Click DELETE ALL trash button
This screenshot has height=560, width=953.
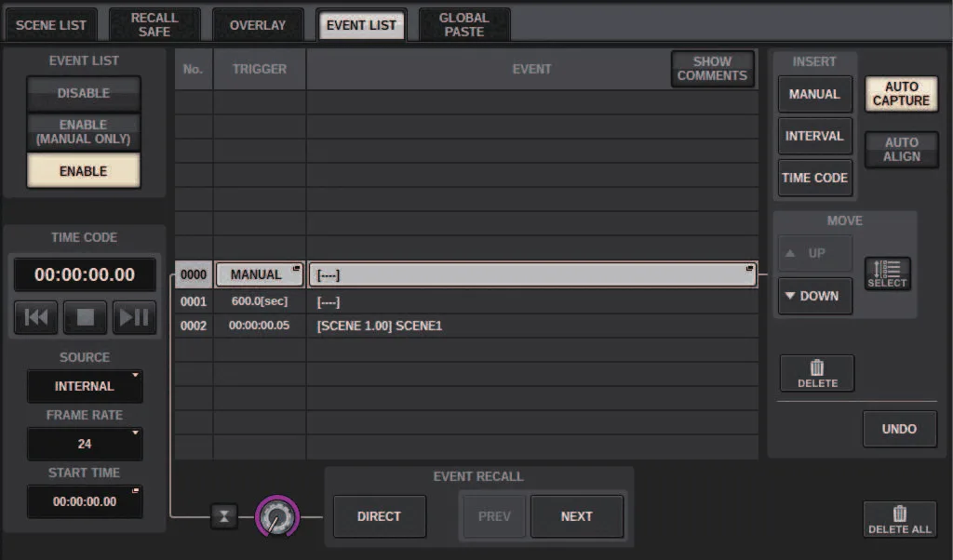click(x=900, y=519)
